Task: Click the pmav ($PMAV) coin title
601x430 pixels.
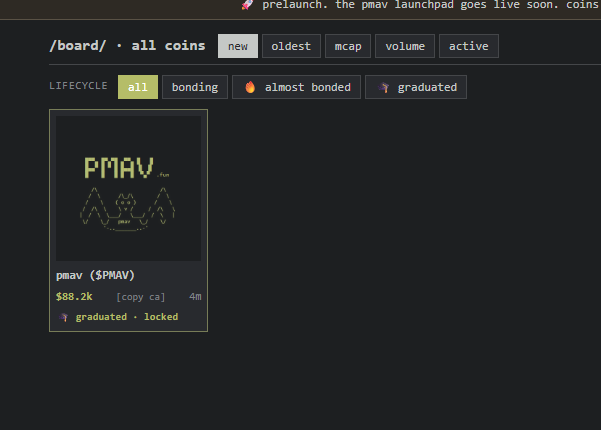Action: pyautogui.click(x=95, y=275)
